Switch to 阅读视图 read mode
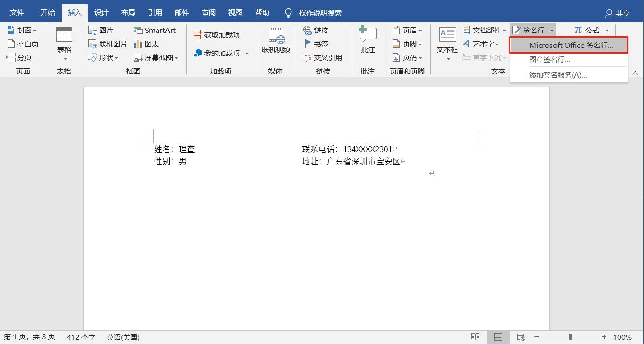This screenshot has height=344, width=644. pyautogui.click(x=475, y=336)
